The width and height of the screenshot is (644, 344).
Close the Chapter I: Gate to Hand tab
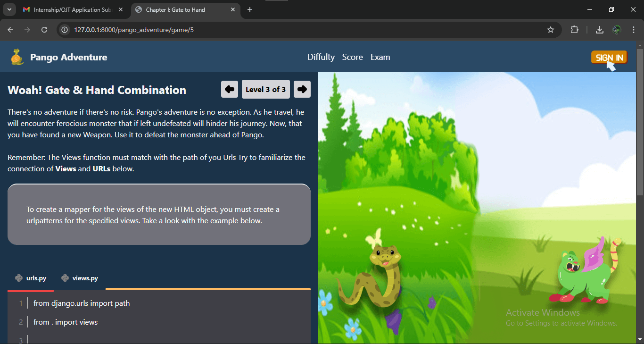(233, 9)
